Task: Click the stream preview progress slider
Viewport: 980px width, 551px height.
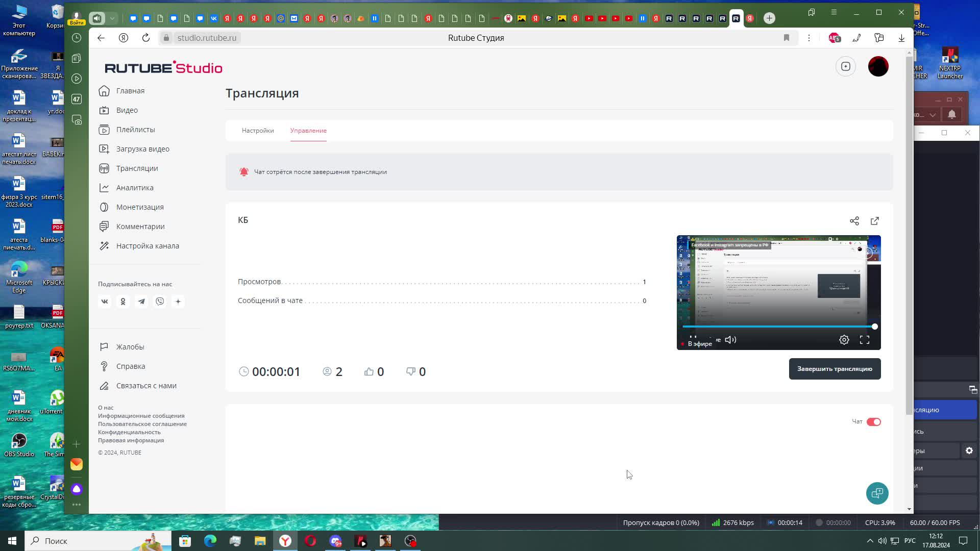Action: tap(778, 327)
